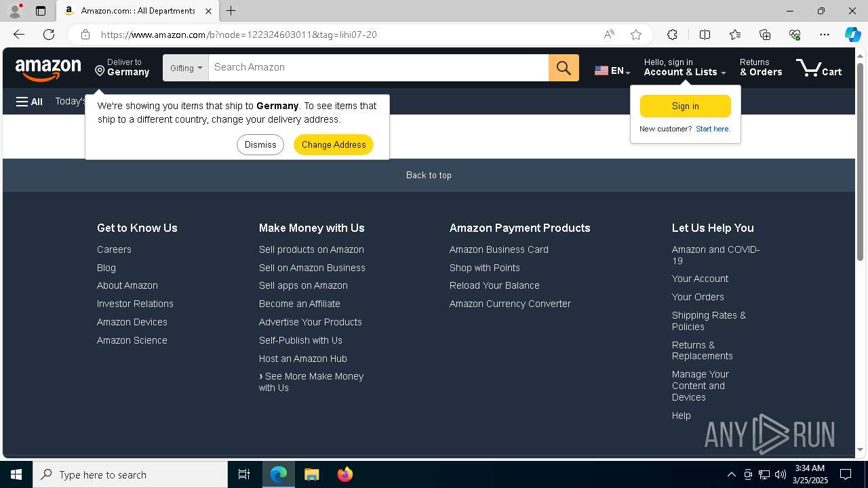Open Investor Relations link

[x=135, y=304]
